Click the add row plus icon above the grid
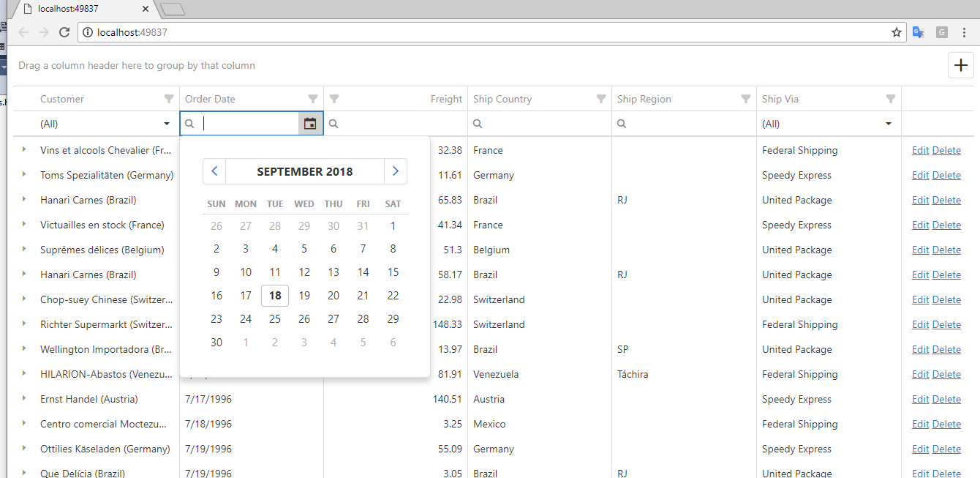The height and width of the screenshot is (478, 980). (960, 65)
